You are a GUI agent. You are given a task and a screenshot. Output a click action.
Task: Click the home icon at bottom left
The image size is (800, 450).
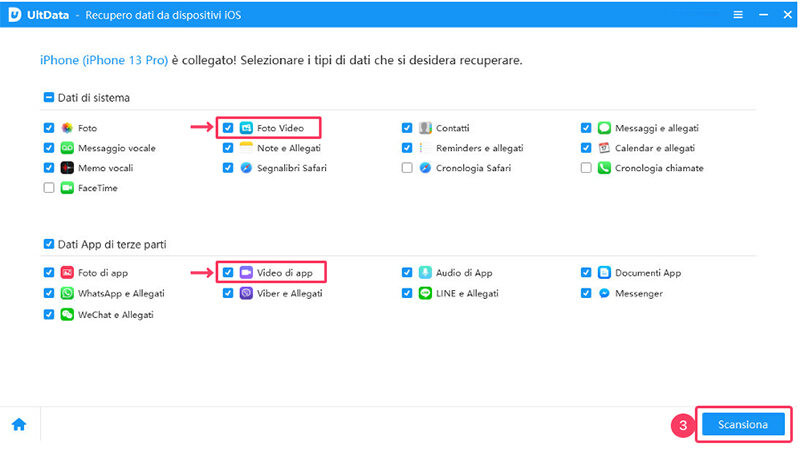pyautogui.click(x=19, y=425)
